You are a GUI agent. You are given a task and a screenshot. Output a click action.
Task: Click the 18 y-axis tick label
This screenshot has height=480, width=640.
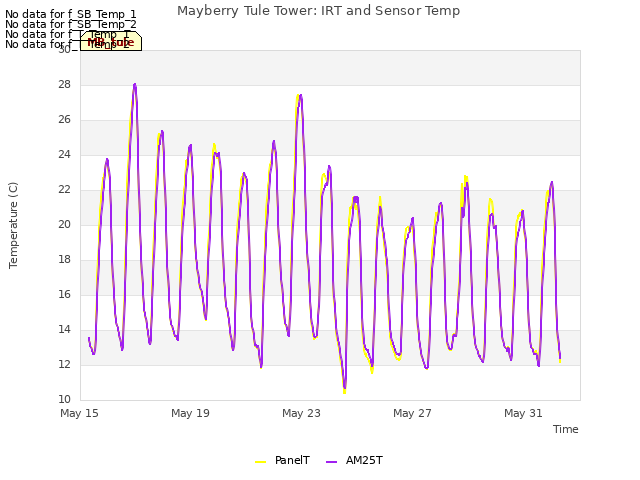click(64, 260)
